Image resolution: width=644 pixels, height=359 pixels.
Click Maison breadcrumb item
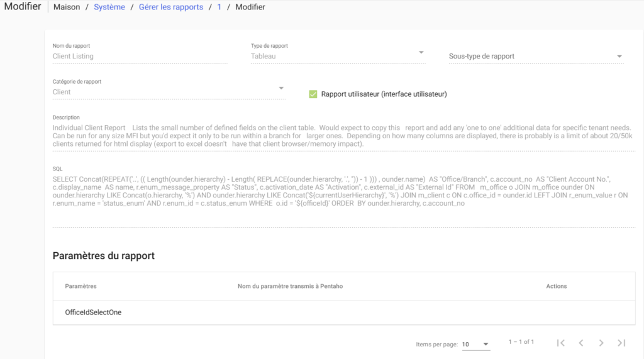click(67, 8)
